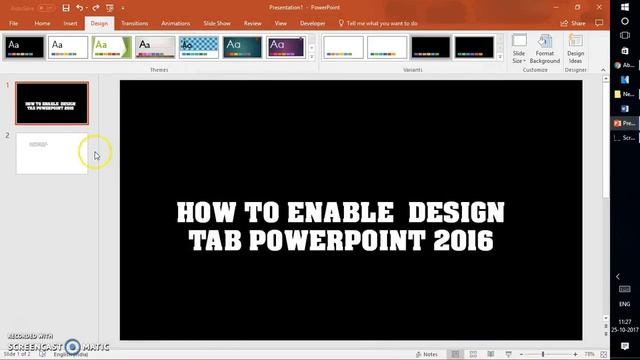Switch to the Animations tab
The image size is (640, 360).
(x=176, y=23)
